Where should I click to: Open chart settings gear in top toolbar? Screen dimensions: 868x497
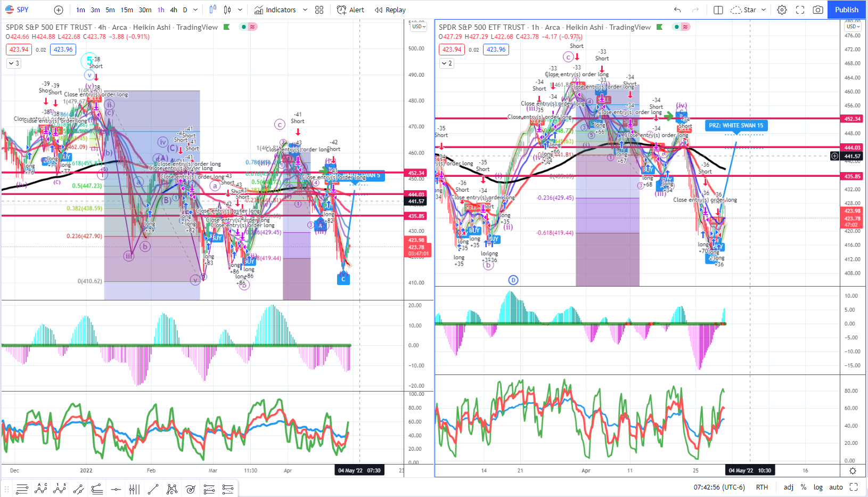[782, 10]
